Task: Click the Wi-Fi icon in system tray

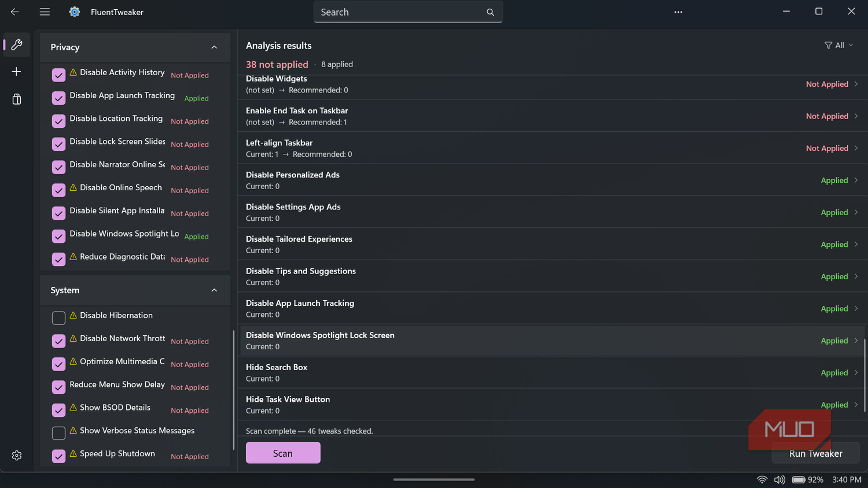Action: [762, 480]
